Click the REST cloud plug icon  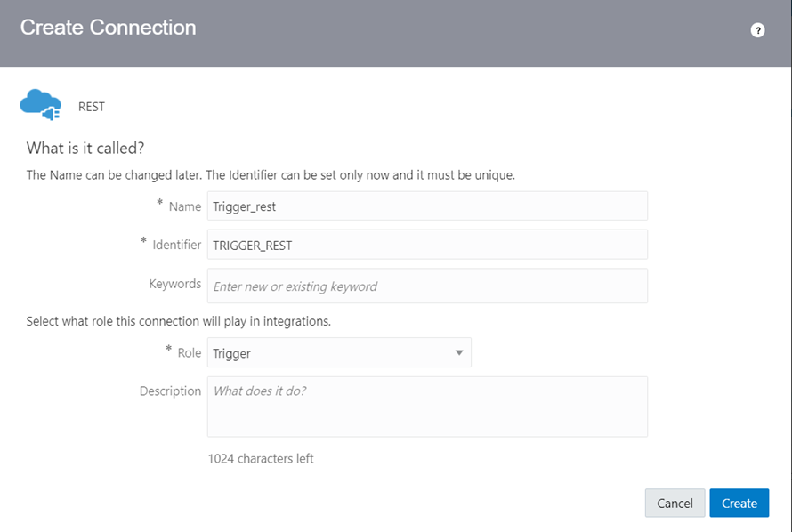pos(40,104)
